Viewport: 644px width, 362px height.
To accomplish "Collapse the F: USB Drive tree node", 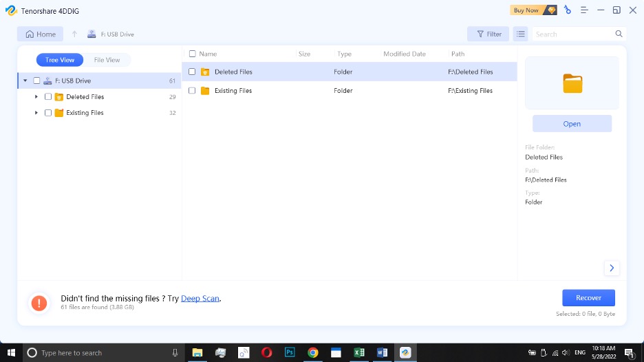I will pyautogui.click(x=25, y=81).
